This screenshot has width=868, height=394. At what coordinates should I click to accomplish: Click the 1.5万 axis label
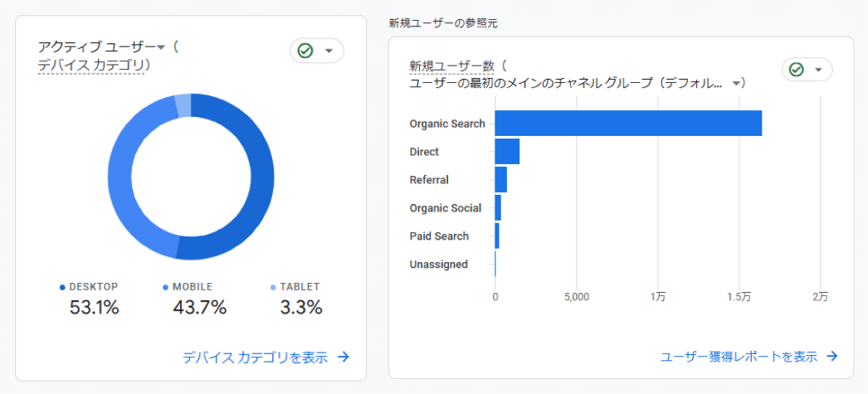click(739, 297)
